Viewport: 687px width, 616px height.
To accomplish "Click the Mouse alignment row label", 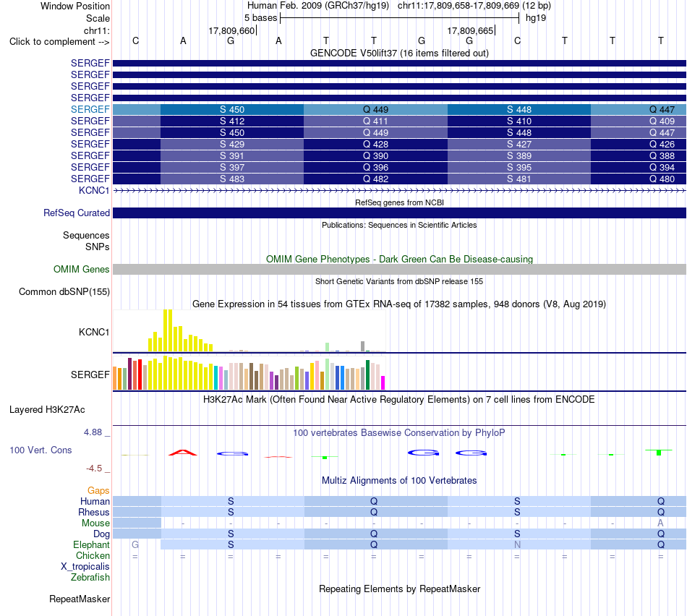I will tap(95, 523).
